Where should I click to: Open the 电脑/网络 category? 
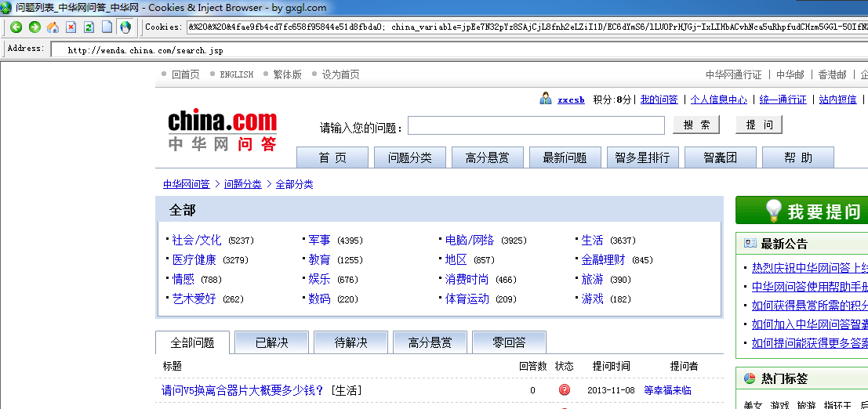[x=470, y=240]
